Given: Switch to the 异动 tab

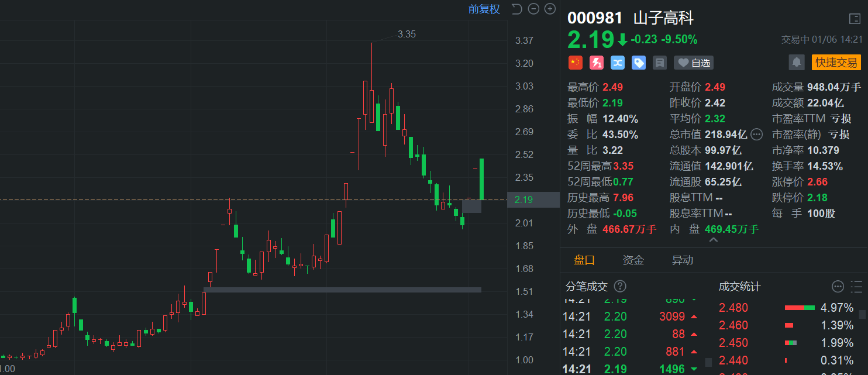Looking at the screenshot, I should point(683,260).
